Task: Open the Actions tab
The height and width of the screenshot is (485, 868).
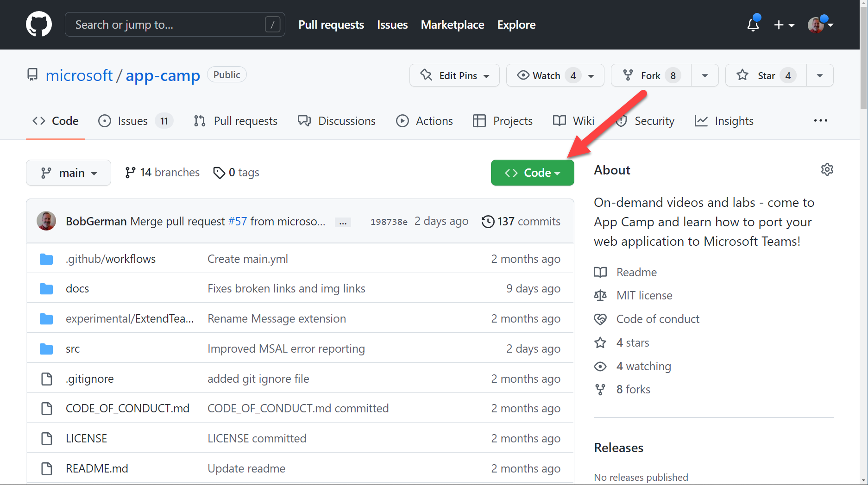Action: 425,121
